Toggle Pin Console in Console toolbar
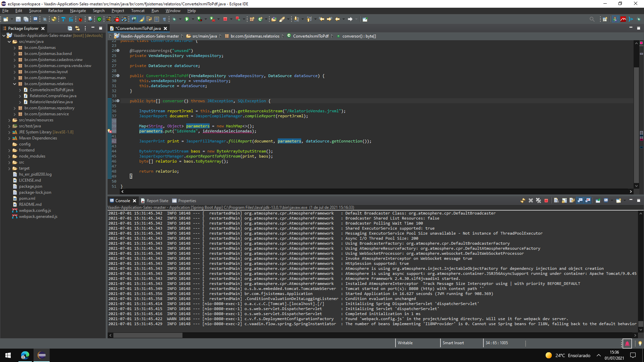Image resolution: width=644 pixels, height=362 pixels. click(598, 200)
